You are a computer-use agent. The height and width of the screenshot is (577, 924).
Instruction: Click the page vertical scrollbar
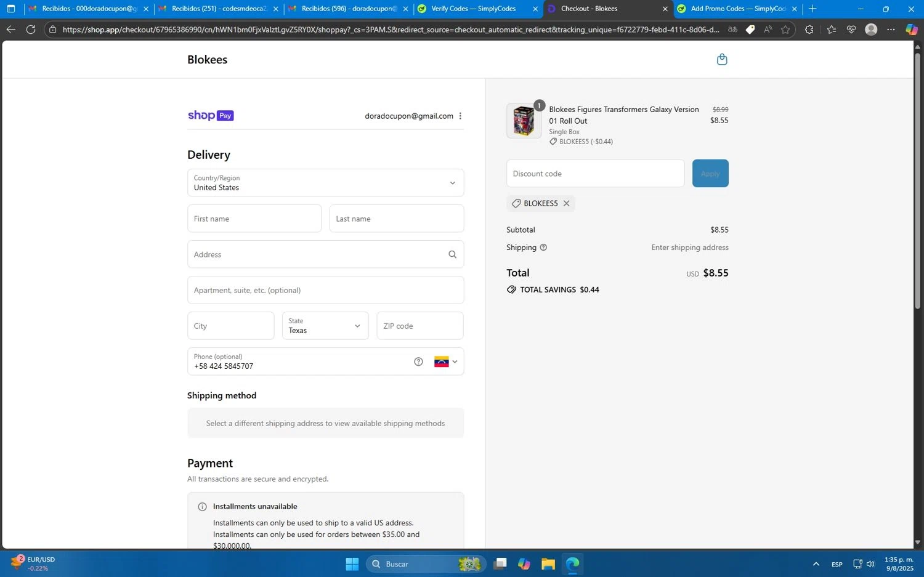917,180
